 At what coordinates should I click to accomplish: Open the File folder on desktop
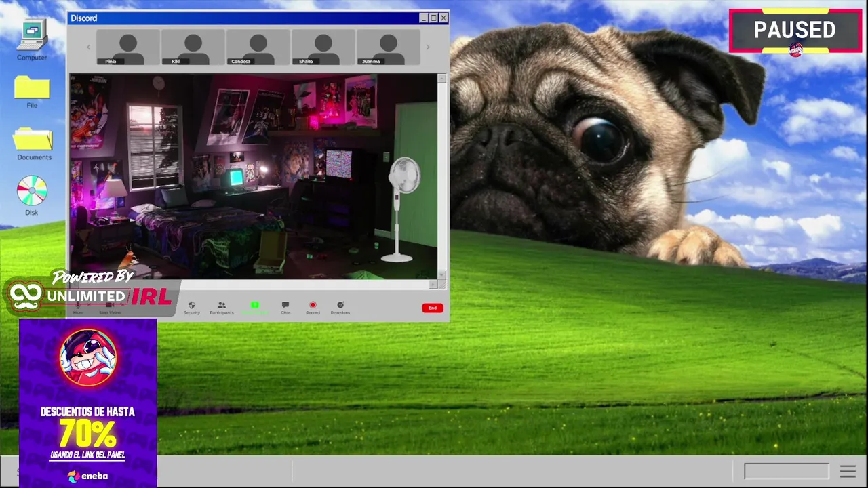pos(32,92)
